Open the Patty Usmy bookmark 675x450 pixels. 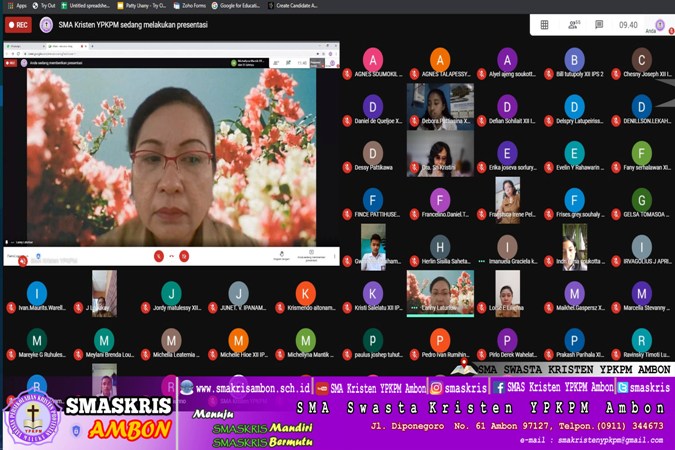point(142,6)
